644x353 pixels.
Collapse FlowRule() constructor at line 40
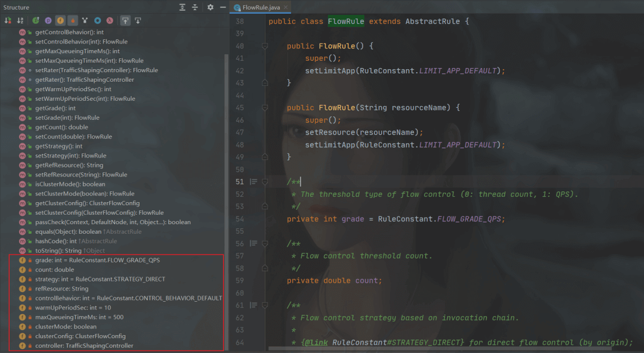265,46
